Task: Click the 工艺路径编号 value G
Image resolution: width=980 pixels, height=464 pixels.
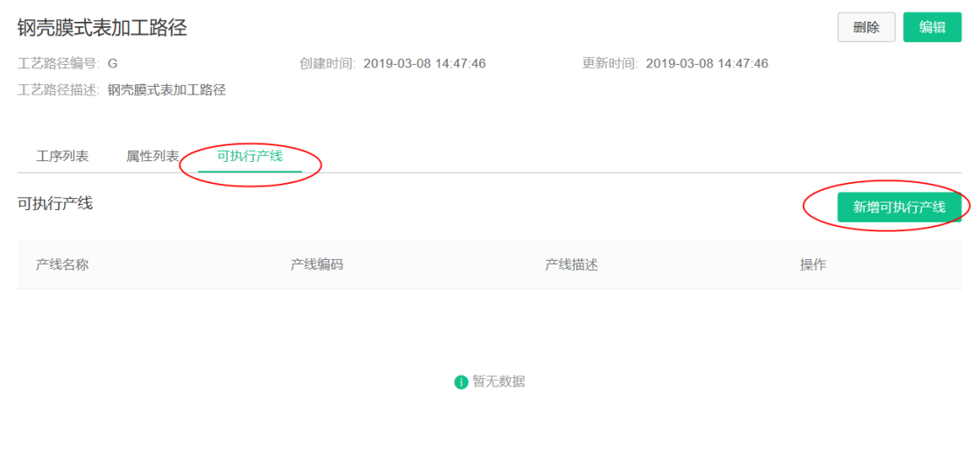Action: (112, 64)
